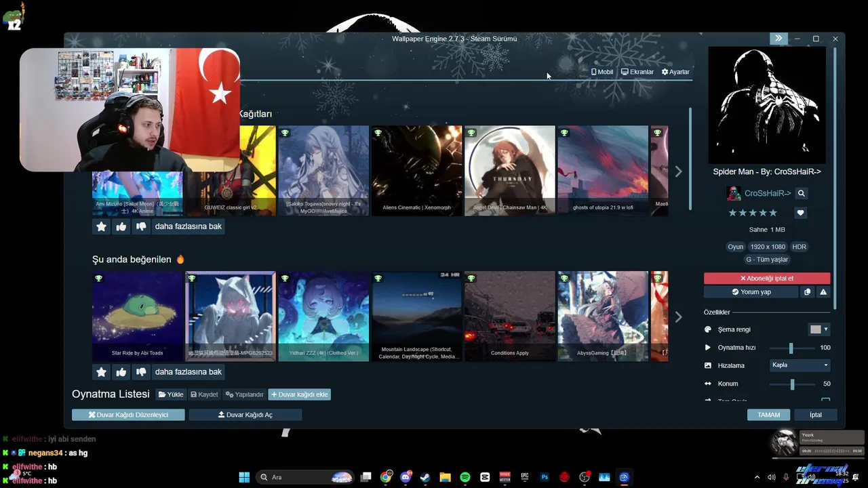Click Yorum yap button
The width and height of the screenshot is (868, 488).
[751, 292]
